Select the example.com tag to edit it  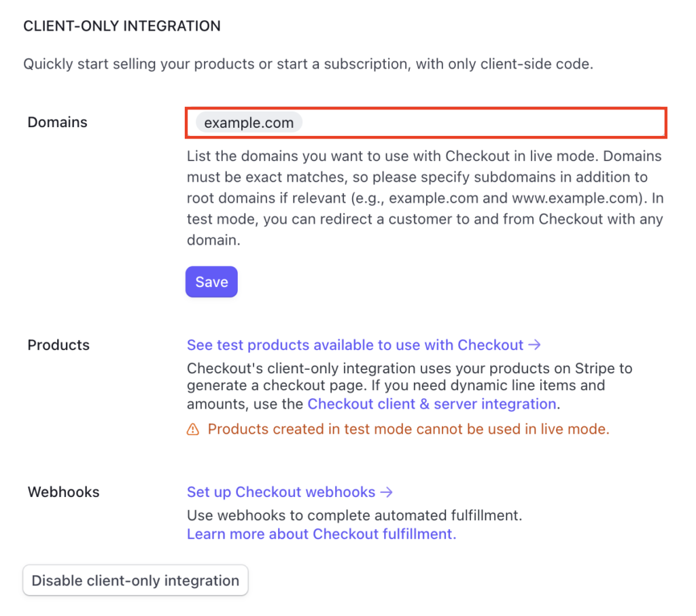tap(248, 122)
